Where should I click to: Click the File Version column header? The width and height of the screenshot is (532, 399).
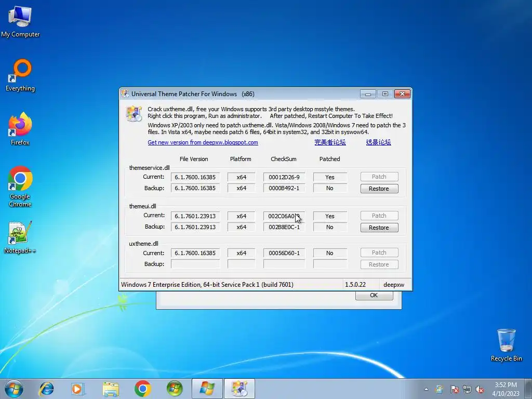(194, 159)
